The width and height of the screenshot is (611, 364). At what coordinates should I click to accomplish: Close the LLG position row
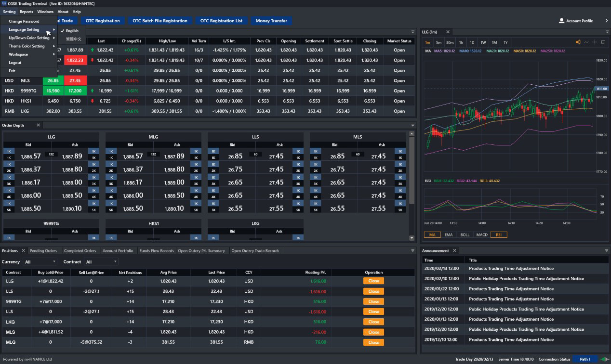point(373,281)
